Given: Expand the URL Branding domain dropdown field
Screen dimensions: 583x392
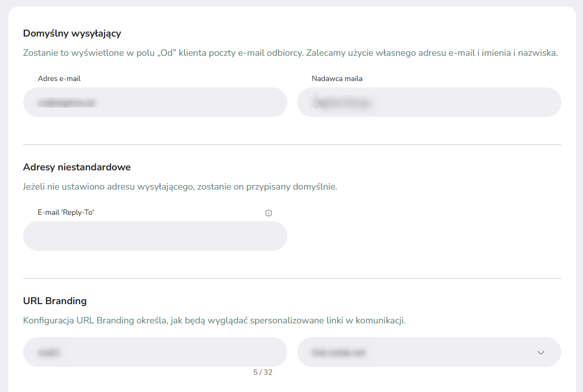Looking at the screenshot, I should coord(429,352).
